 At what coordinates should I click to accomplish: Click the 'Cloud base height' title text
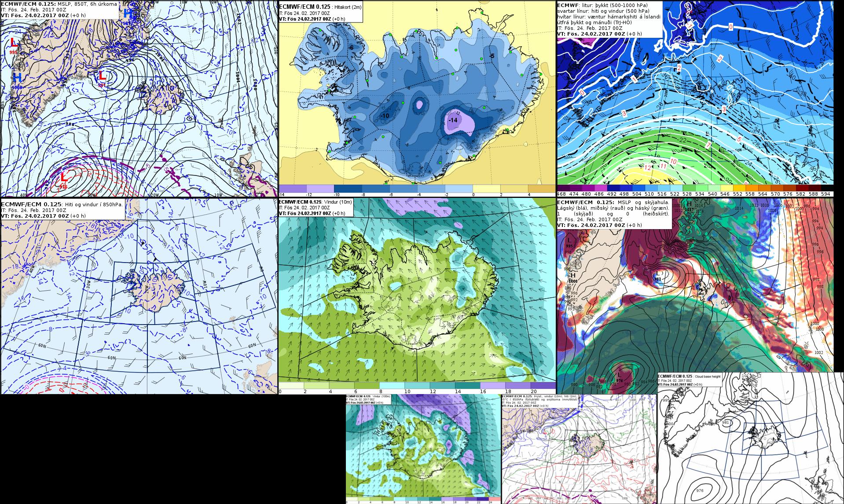click(x=708, y=377)
